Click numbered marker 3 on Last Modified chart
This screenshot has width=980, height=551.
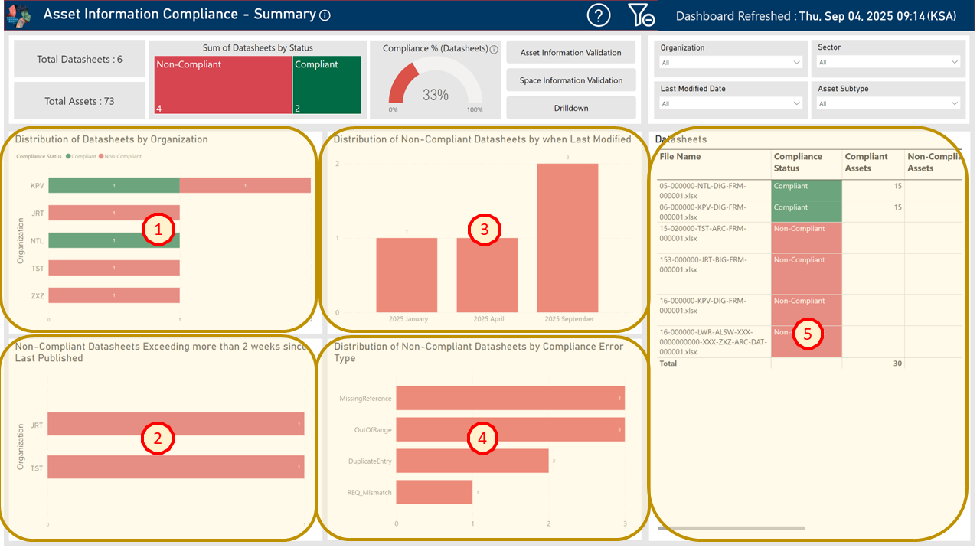coord(485,230)
